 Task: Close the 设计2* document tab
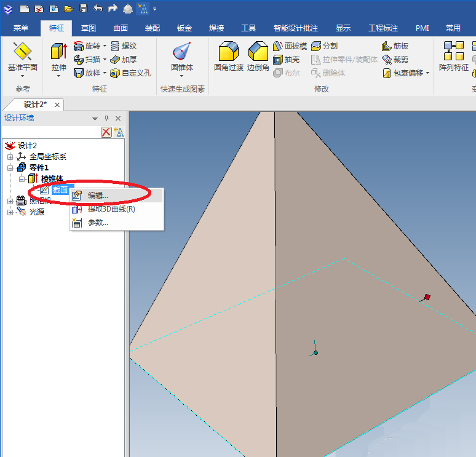coord(57,105)
